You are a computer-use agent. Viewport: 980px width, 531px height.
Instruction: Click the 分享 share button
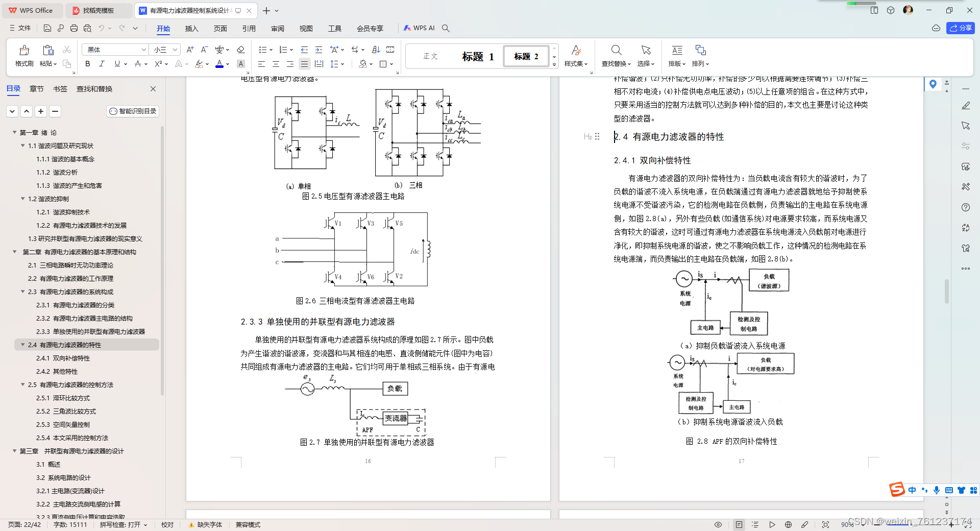coord(961,28)
